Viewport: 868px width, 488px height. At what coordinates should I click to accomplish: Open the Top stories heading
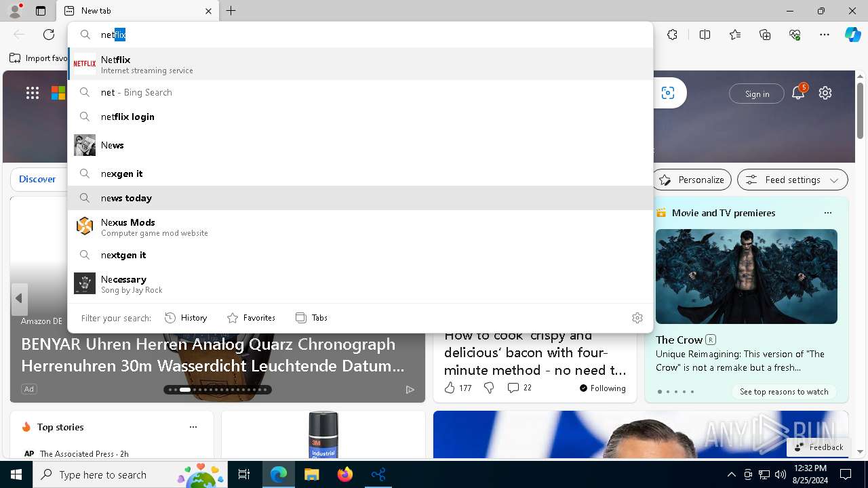pyautogui.click(x=60, y=427)
